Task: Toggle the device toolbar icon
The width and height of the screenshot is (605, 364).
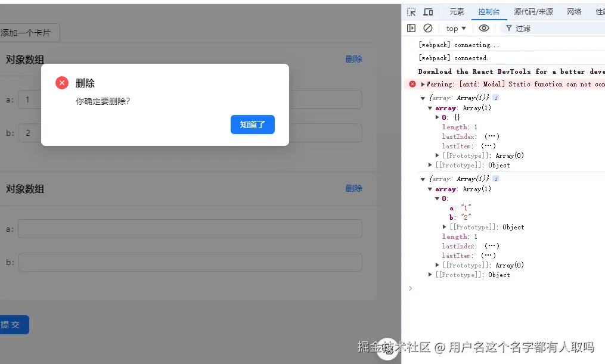Action: tap(428, 12)
